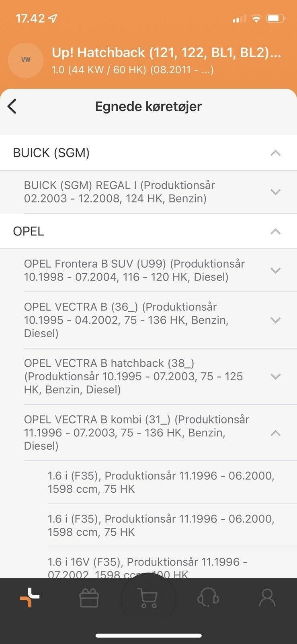This screenshot has height=644, width=297.
Task: Tap the back arrow icon
Action: [x=12, y=107]
